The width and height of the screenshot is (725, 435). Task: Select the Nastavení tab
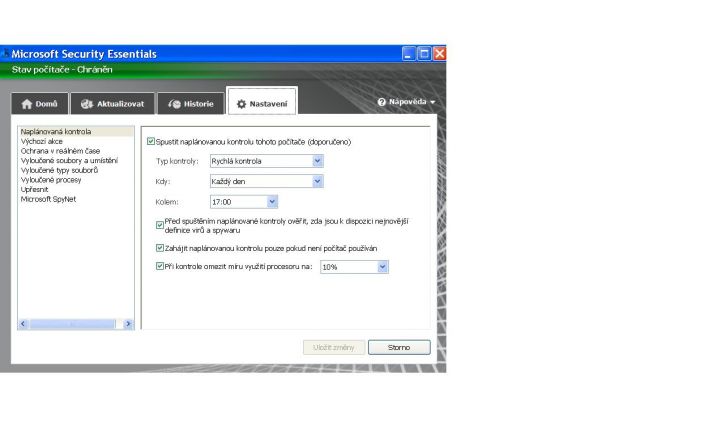coord(262,101)
